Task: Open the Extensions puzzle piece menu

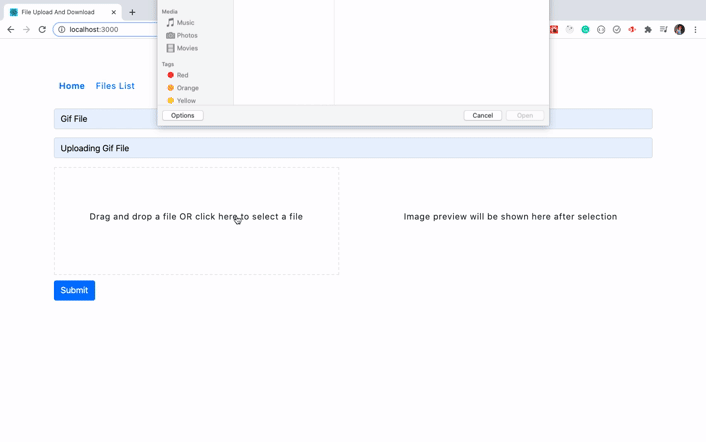Action: click(x=648, y=30)
